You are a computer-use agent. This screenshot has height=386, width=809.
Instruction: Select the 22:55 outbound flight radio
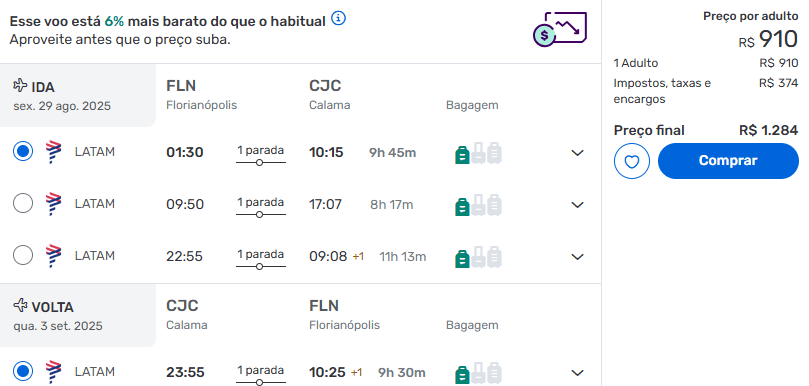coord(23,255)
